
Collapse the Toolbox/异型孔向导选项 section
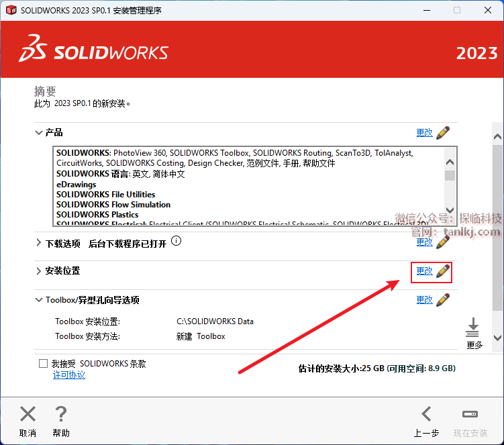38,300
